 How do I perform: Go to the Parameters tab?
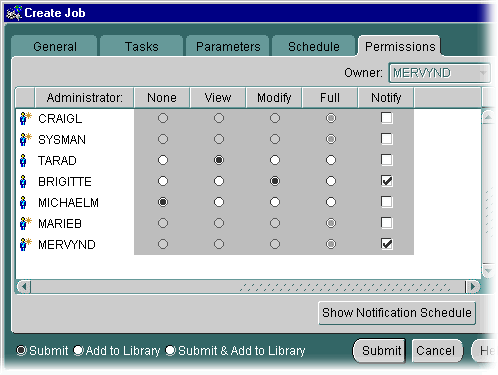click(x=228, y=47)
